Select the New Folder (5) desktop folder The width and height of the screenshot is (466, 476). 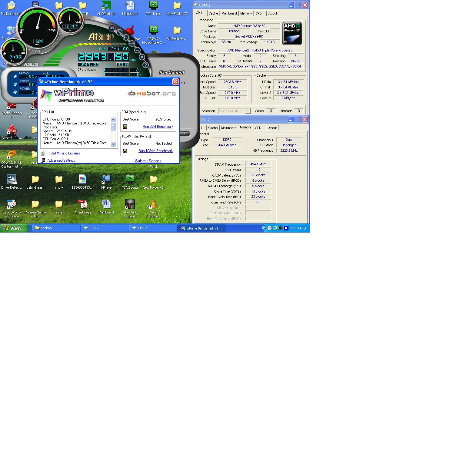point(153,182)
